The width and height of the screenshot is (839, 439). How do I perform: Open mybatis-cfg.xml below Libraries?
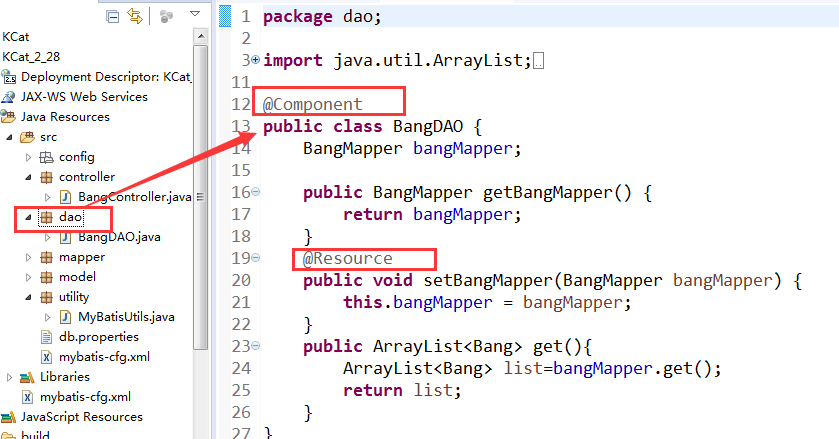click(85, 397)
